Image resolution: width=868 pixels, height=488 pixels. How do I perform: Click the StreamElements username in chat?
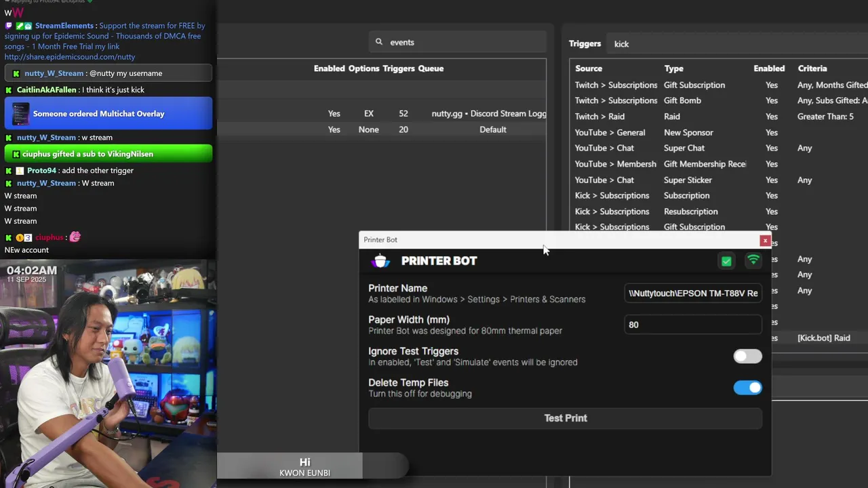tap(64, 26)
